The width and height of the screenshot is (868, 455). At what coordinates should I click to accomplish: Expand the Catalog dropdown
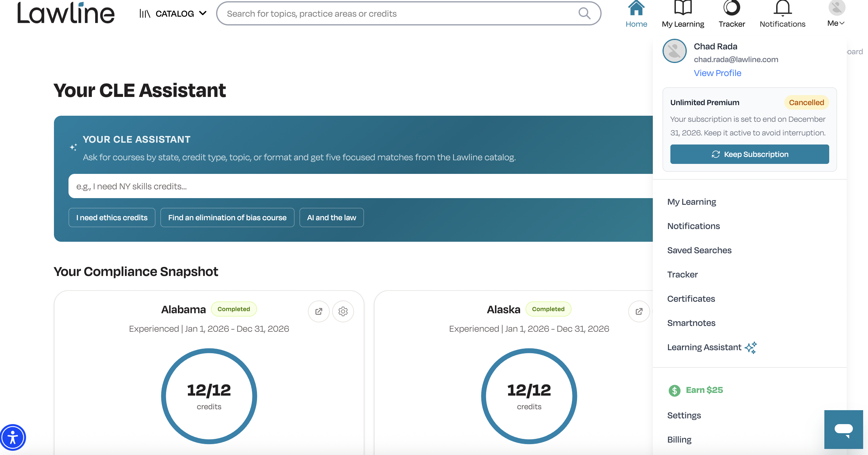click(x=173, y=14)
